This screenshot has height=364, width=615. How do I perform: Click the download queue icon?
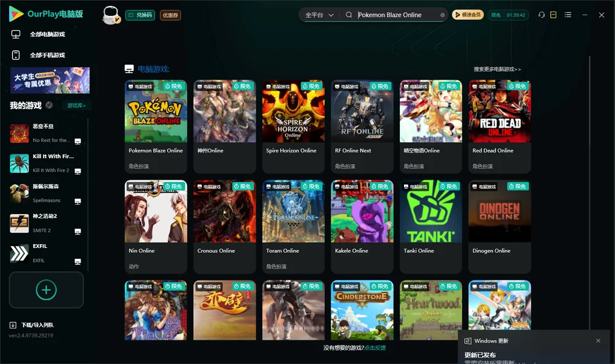coord(13,325)
